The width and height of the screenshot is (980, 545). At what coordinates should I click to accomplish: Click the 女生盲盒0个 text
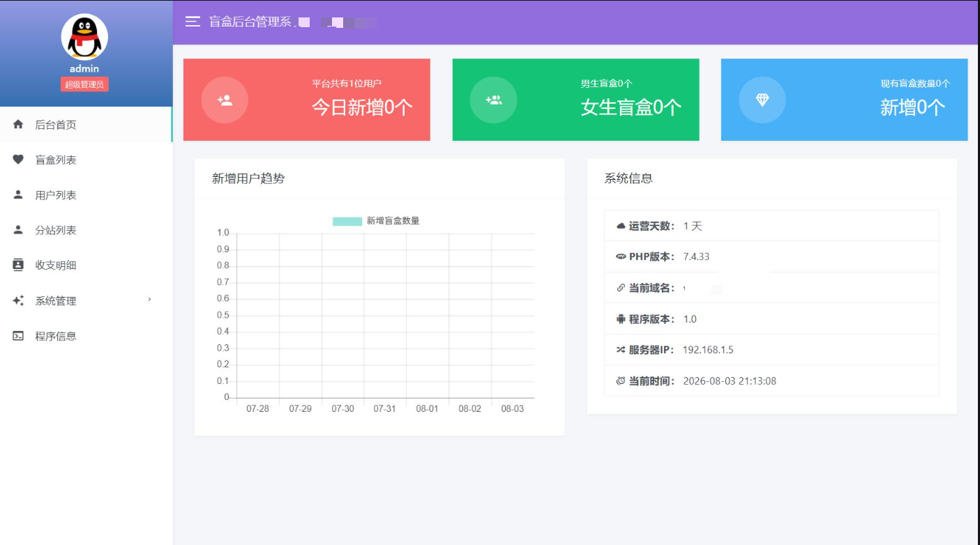pyautogui.click(x=631, y=107)
